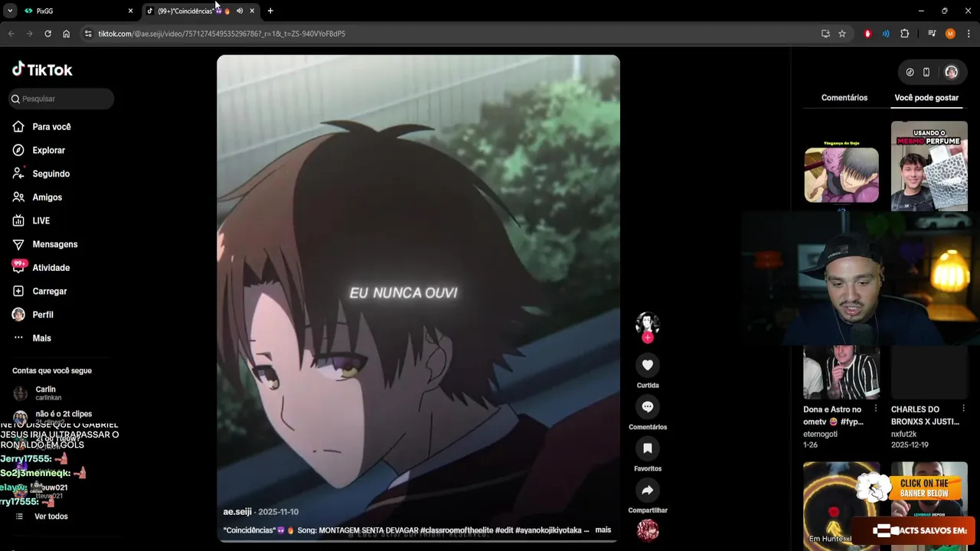The height and width of the screenshot is (551, 980).
Task: Open Chrome extensions puzzle icon
Action: (x=904, y=34)
